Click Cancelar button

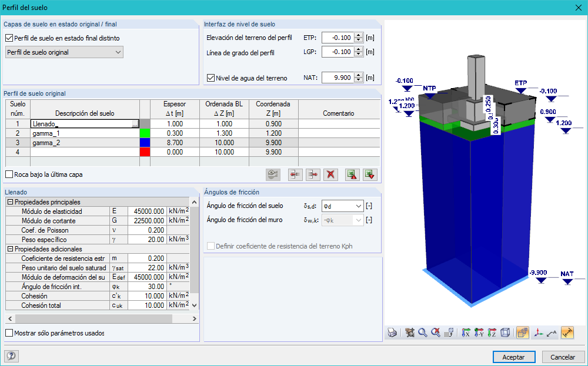[x=563, y=357]
